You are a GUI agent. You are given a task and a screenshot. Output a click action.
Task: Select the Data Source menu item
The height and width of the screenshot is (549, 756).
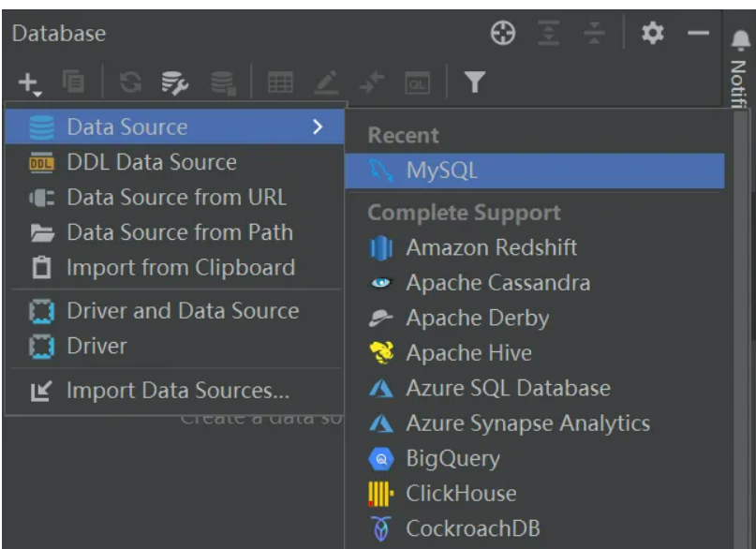coord(174,126)
